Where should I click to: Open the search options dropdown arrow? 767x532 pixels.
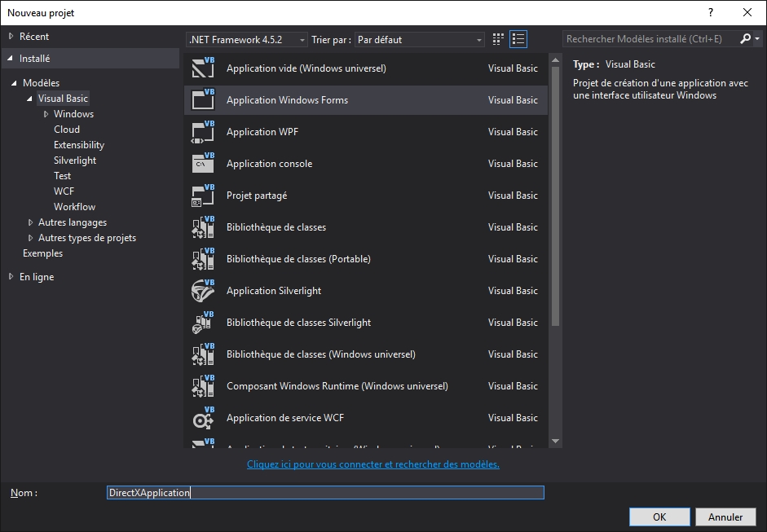pyautogui.click(x=757, y=38)
